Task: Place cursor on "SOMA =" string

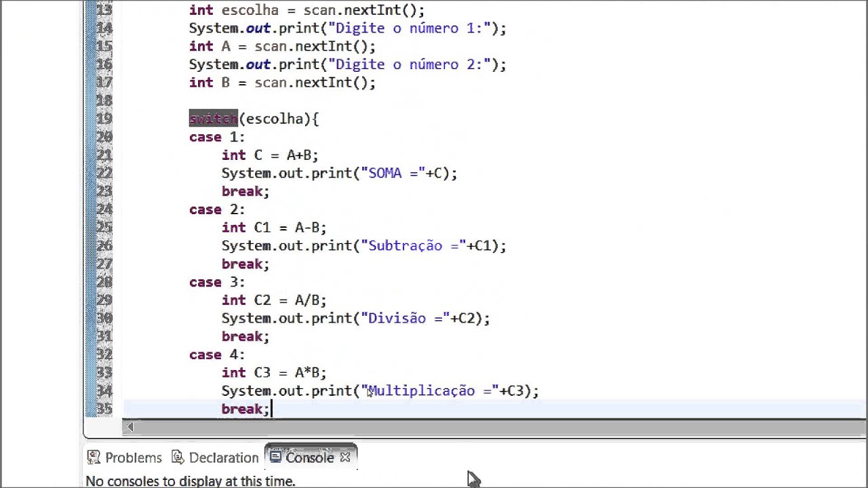Action: click(x=393, y=174)
